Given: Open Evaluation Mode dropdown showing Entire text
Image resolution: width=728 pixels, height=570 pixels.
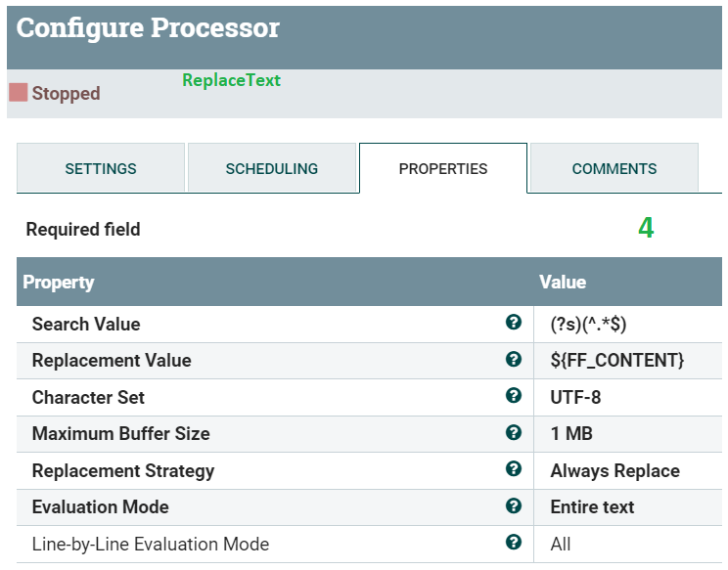Looking at the screenshot, I should [x=592, y=506].
